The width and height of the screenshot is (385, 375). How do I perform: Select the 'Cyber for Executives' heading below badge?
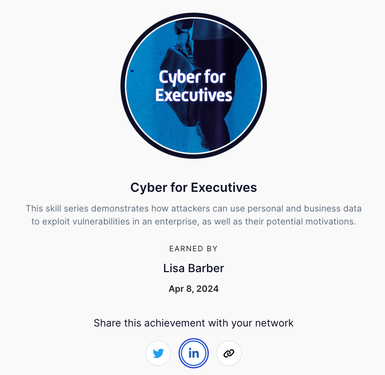pos(194,187)
